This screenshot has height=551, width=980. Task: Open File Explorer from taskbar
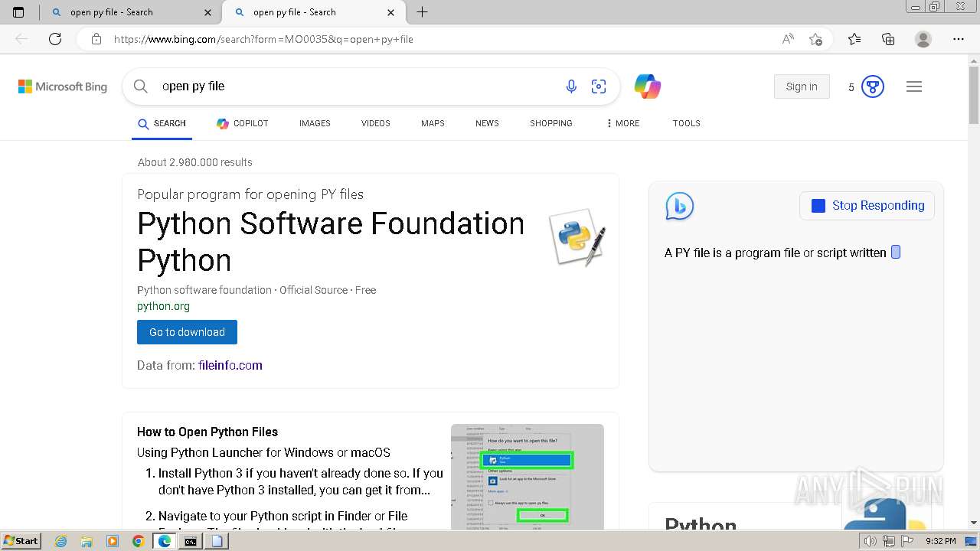[x=87, y=541]
